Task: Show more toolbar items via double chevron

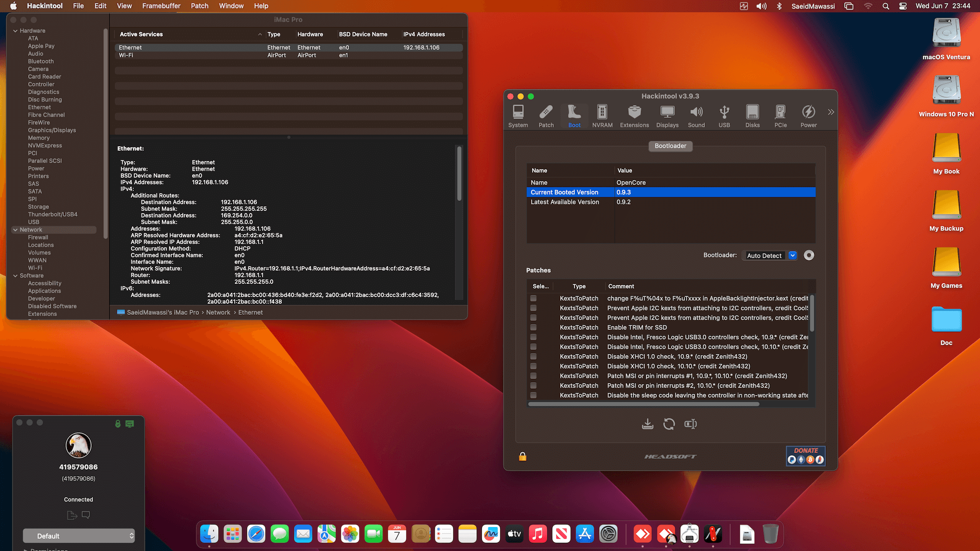Action: pos(831,112)
